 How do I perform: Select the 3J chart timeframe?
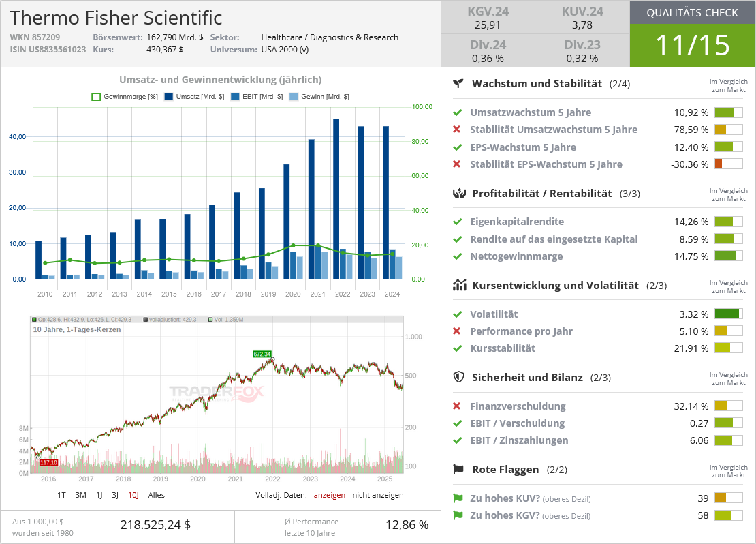click(115, 495)
